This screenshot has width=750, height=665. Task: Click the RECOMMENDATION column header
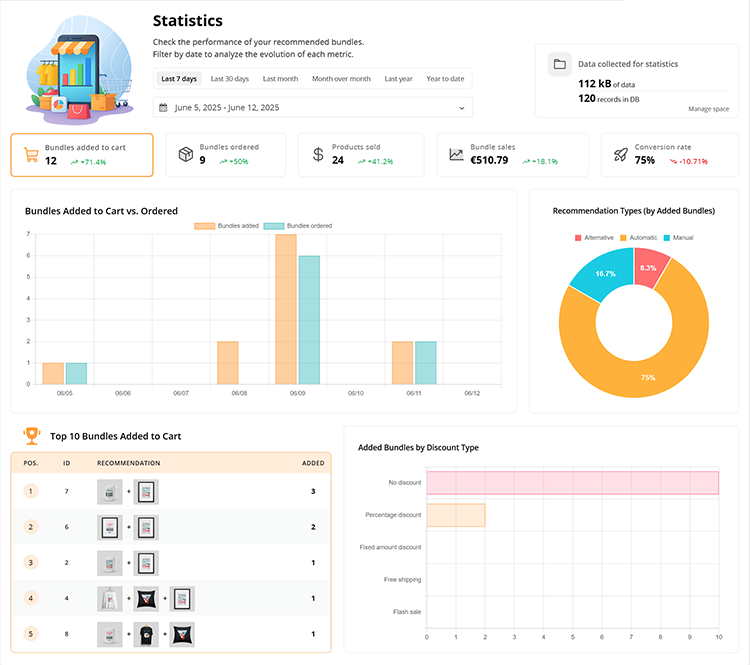click(129, 463)
